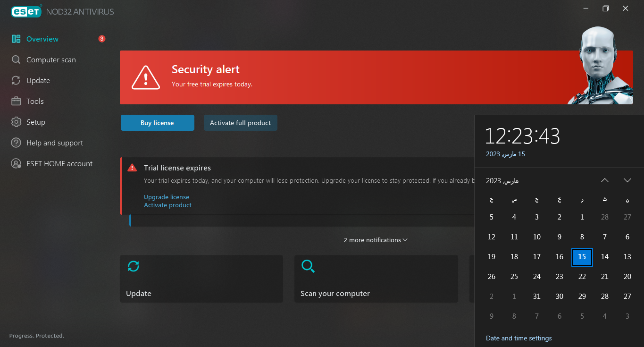Select calendar date 17

click(x=537, y=257)
